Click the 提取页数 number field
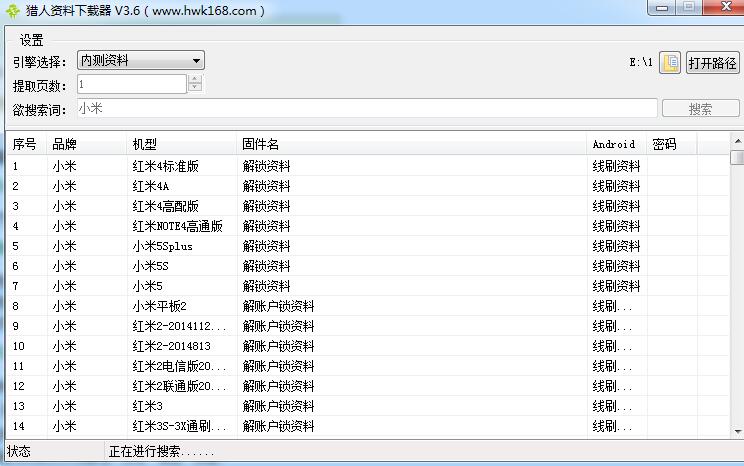 132,84
